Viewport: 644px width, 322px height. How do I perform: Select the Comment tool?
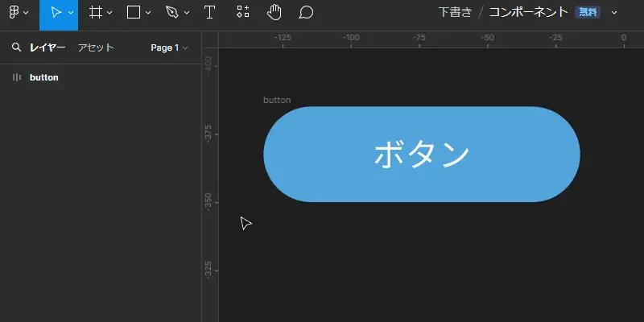click(x=306, y=12)
